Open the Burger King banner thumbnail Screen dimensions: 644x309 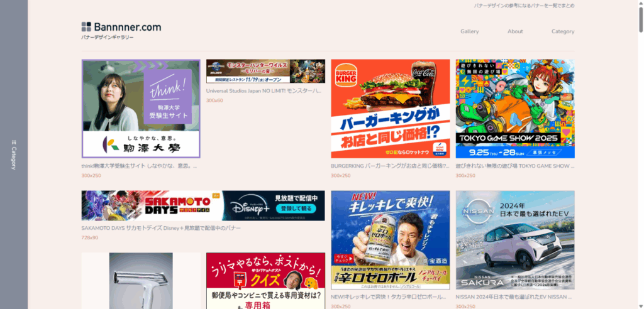390,109
